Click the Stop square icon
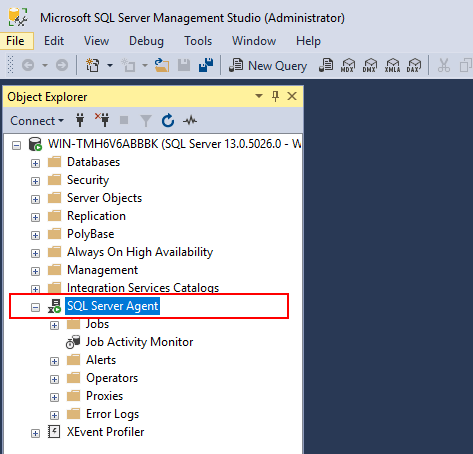473x454 pixels. pos(124,120)
